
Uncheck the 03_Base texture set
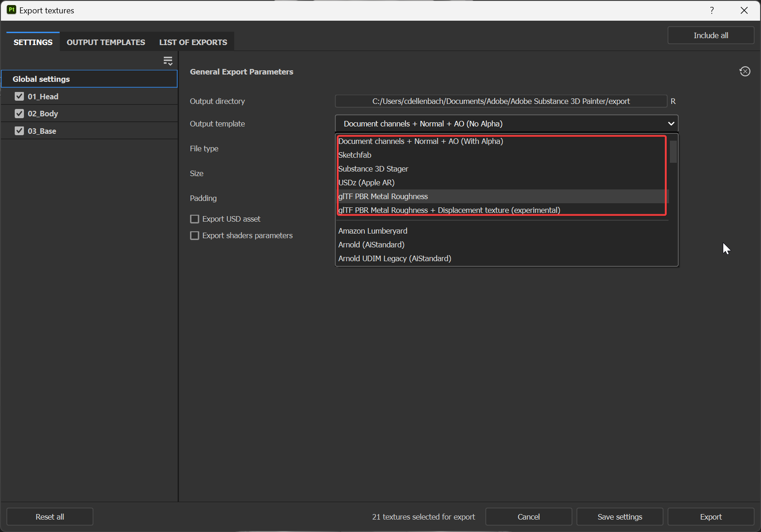pos(19,131)
